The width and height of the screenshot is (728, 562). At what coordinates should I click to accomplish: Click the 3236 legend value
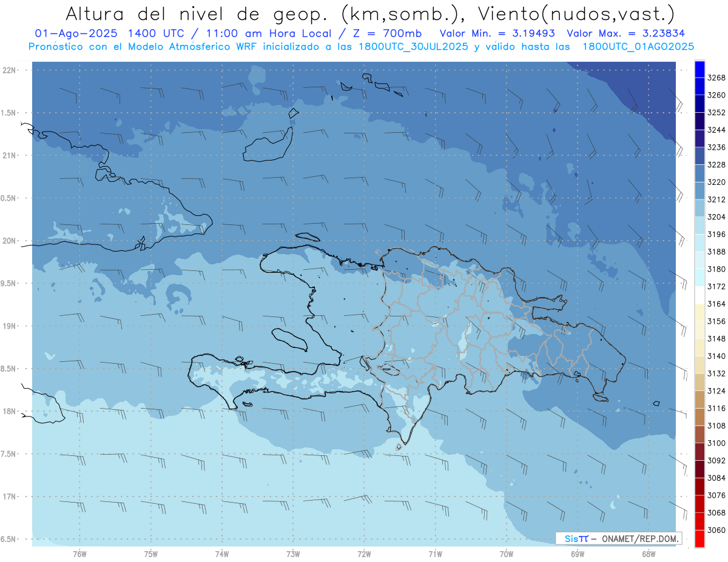click(716, 147)
